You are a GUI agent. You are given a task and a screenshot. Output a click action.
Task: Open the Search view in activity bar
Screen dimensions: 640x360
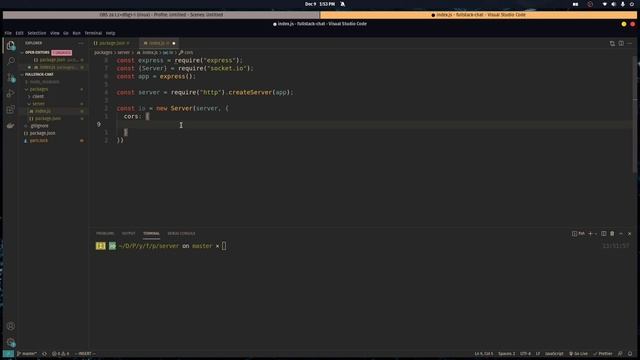[x=11, y=61]
